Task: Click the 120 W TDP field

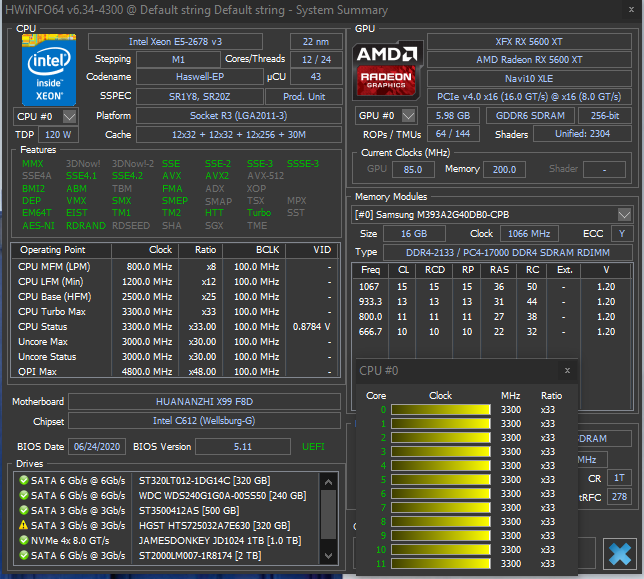Action: (x=58, y=134)
